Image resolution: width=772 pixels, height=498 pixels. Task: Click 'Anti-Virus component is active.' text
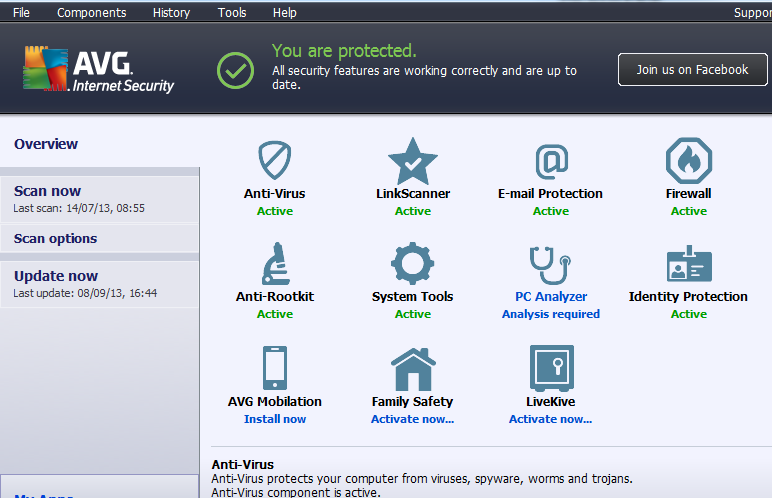296,492
